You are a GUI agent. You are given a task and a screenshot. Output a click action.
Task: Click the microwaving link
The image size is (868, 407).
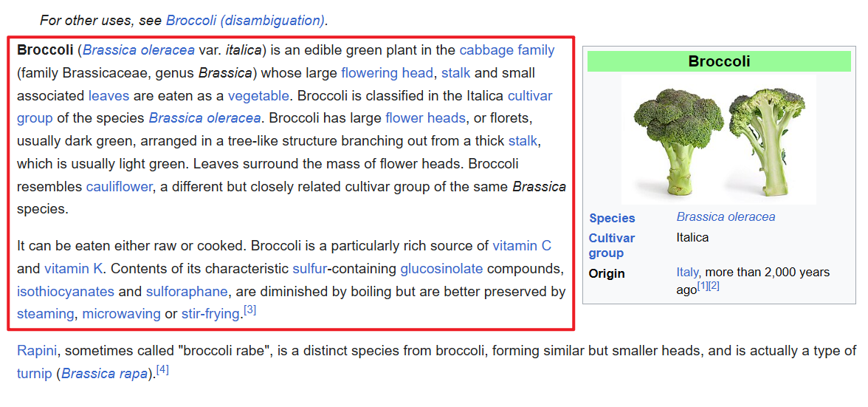pos(121,314)
